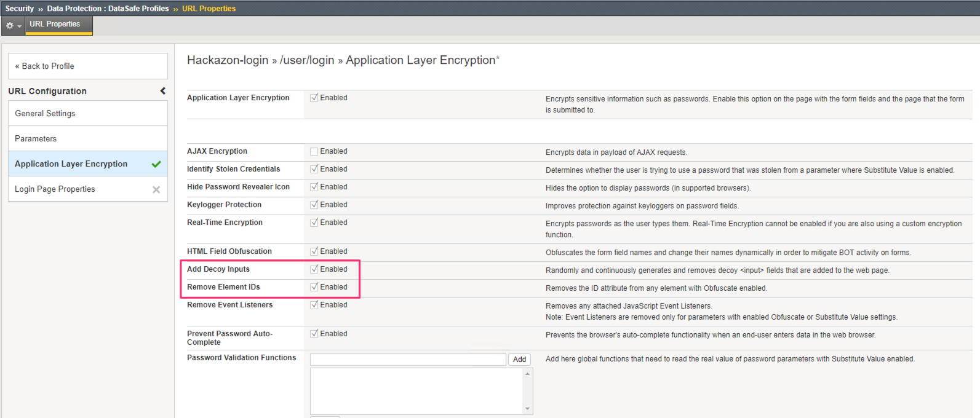Click scroll-down arrow in validation functions list
Screen dimensions: 980x418
527,409
